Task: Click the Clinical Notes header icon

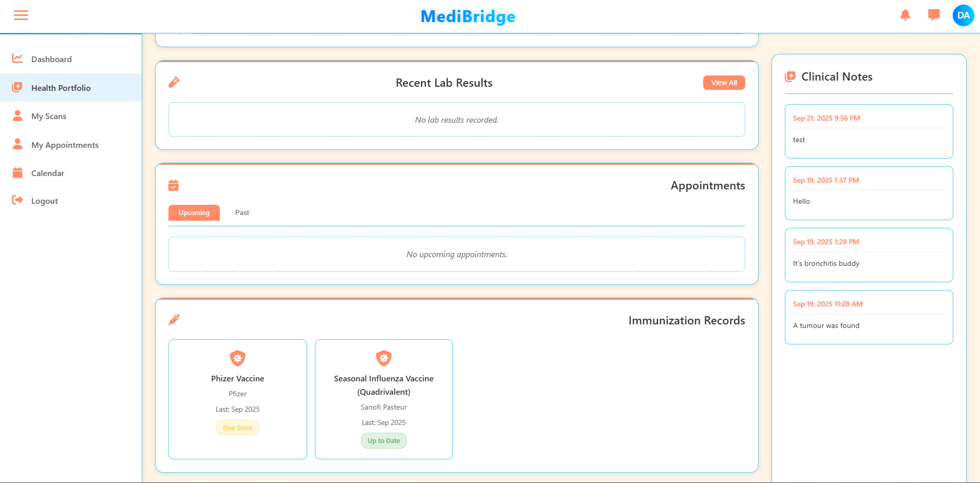Action: pyautogui.click(x=790, y=77)
